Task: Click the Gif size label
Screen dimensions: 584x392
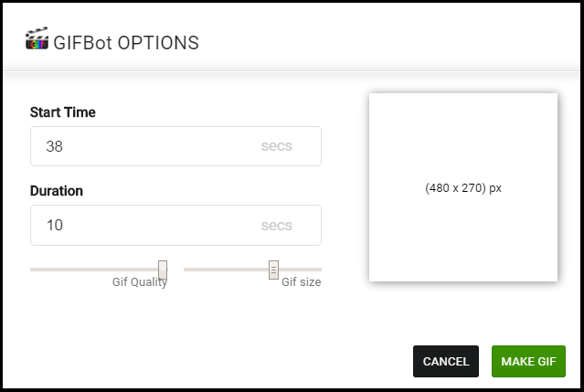Action: coord(301,282)
